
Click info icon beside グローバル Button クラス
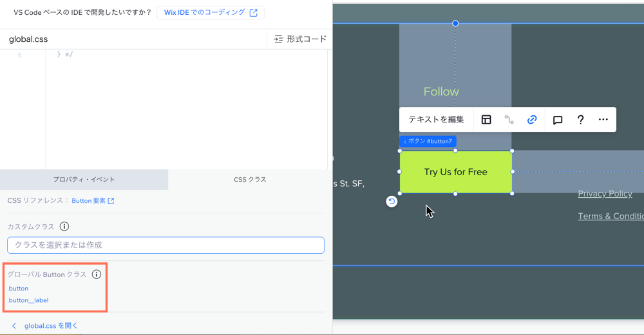point(97,274)
